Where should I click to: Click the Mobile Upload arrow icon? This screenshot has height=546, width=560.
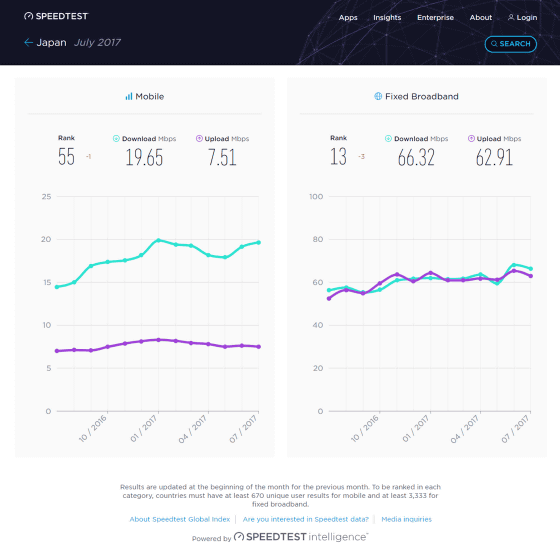tap(199, 139)
